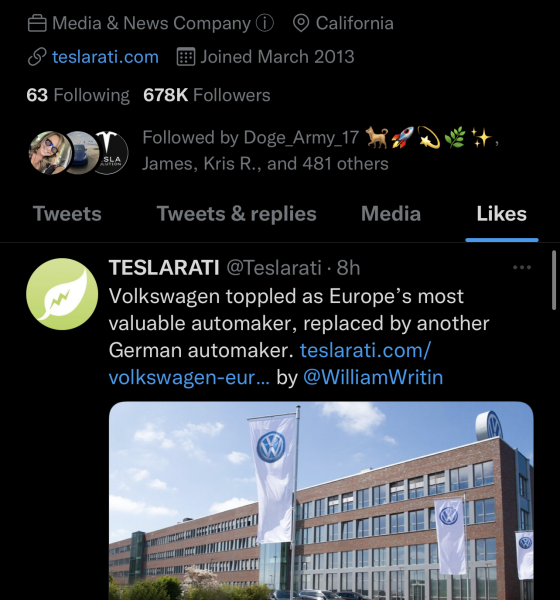Open the teslarati.com/volkswagen-eur article link

[270, 364]
